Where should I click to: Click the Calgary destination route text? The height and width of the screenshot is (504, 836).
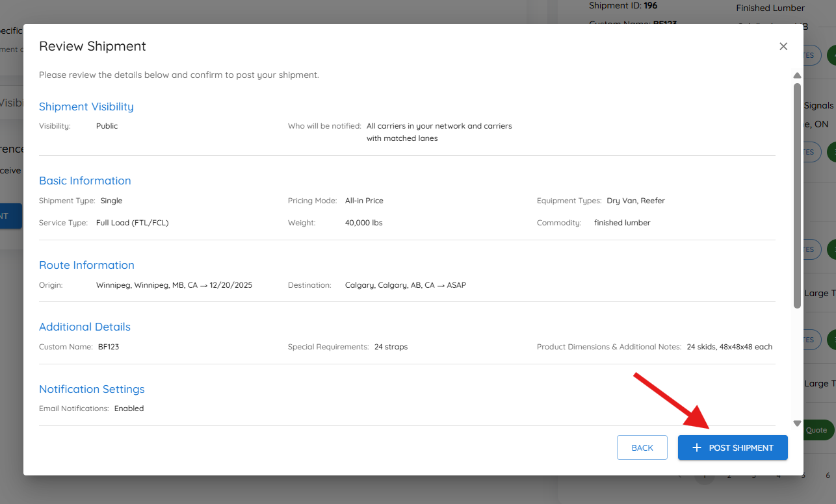(x=406, y=285)
